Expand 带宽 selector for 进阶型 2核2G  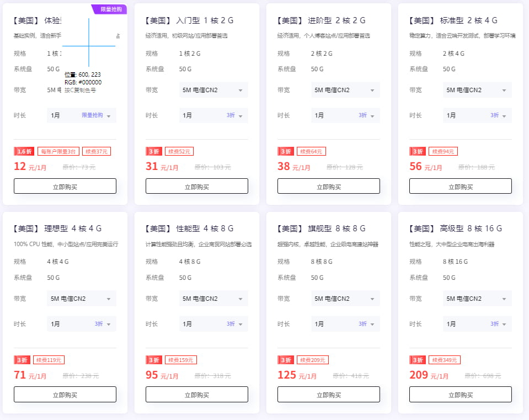[x=345, y=90]
